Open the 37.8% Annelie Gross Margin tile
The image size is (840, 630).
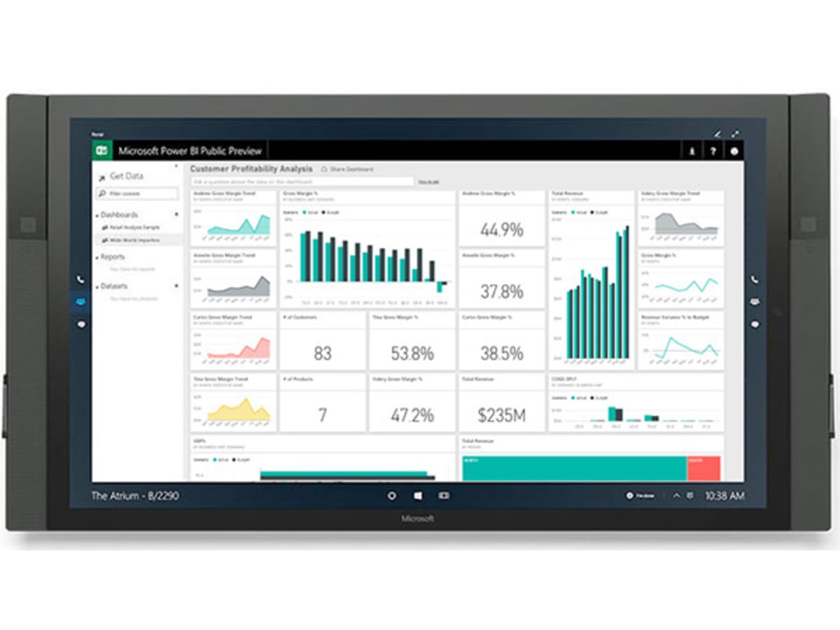point(501,280)
